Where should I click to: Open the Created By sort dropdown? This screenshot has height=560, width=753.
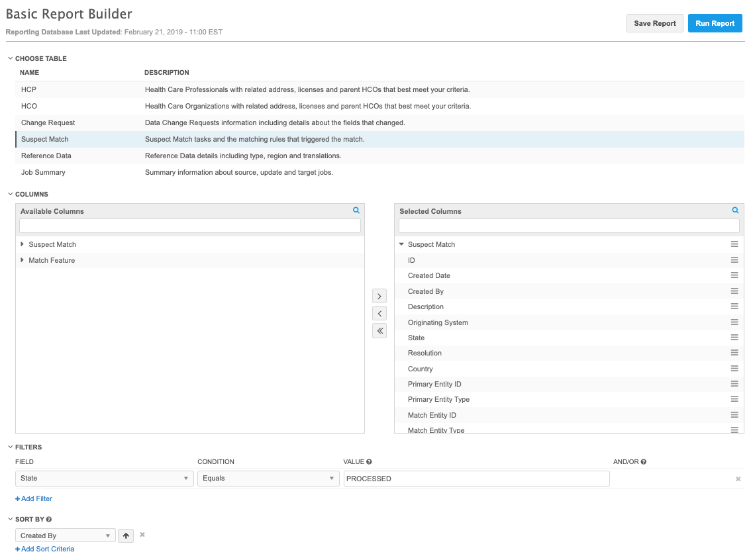coord(65,536)
